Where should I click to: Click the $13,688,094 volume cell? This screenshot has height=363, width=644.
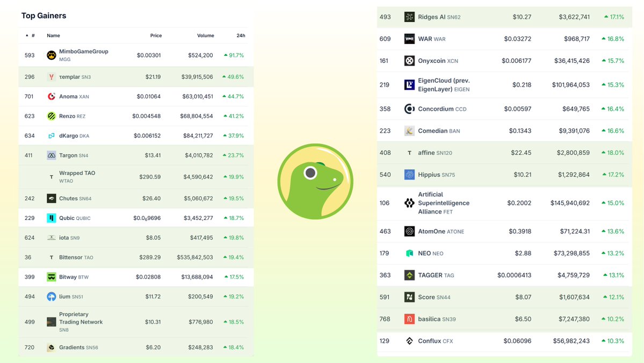coord(197,277)
